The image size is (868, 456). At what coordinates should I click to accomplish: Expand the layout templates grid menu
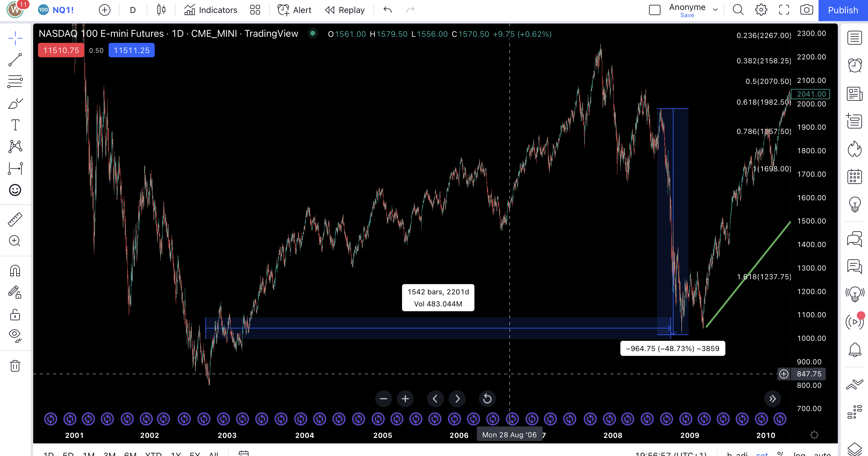click(255, 10)
